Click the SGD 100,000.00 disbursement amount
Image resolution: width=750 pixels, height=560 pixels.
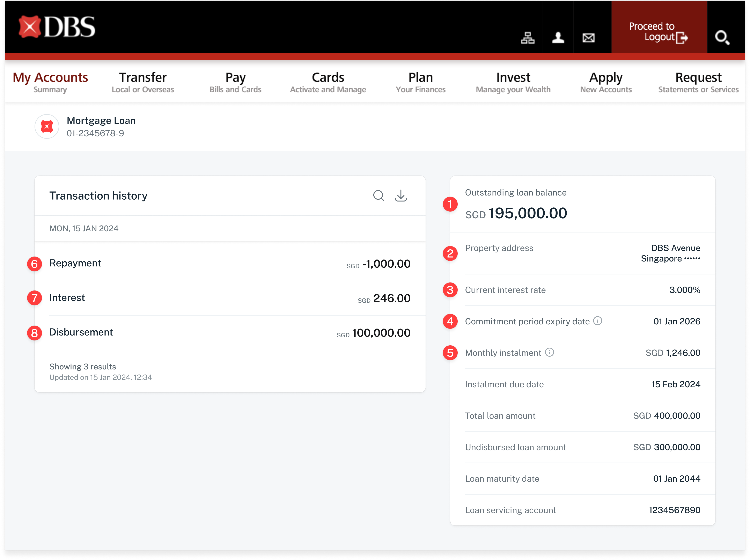coord(374,333)
